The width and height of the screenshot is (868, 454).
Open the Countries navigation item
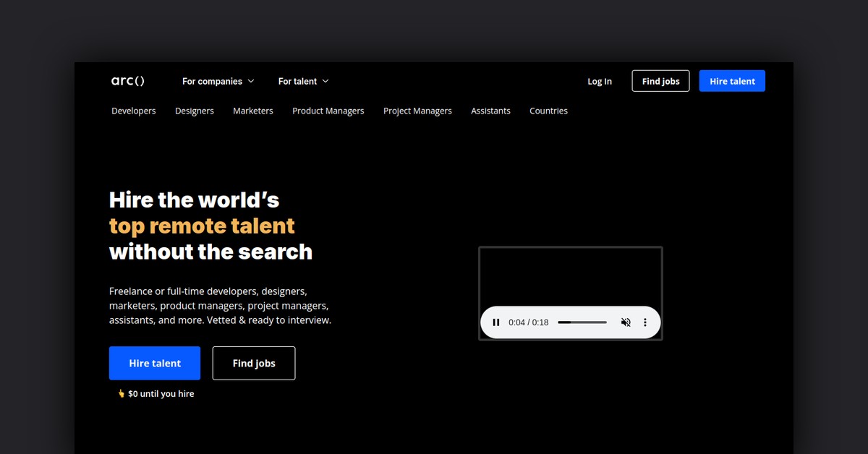[548, 111]
